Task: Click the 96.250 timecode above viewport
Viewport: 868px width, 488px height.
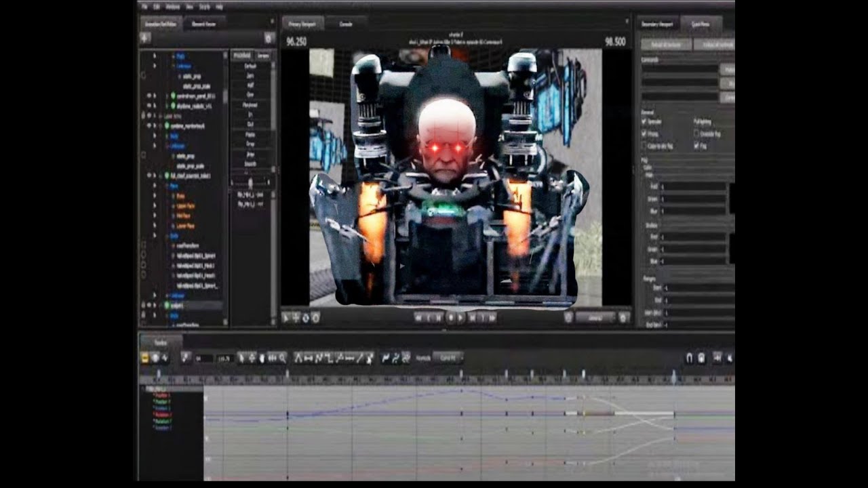Action: point(297,41)
